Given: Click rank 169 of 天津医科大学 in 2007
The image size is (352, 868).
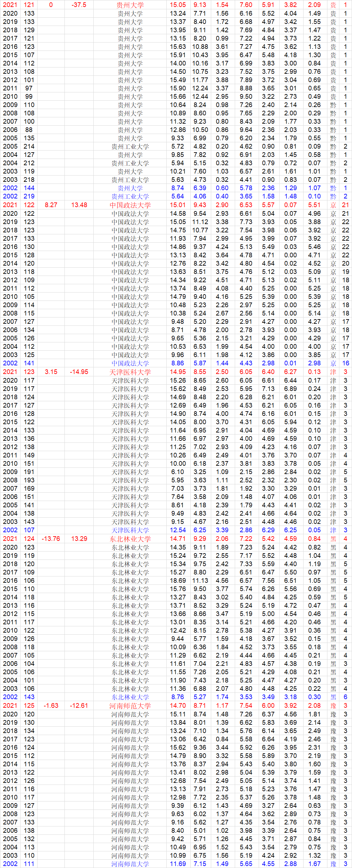Looking at the screenshot, I should click(29, 488).
